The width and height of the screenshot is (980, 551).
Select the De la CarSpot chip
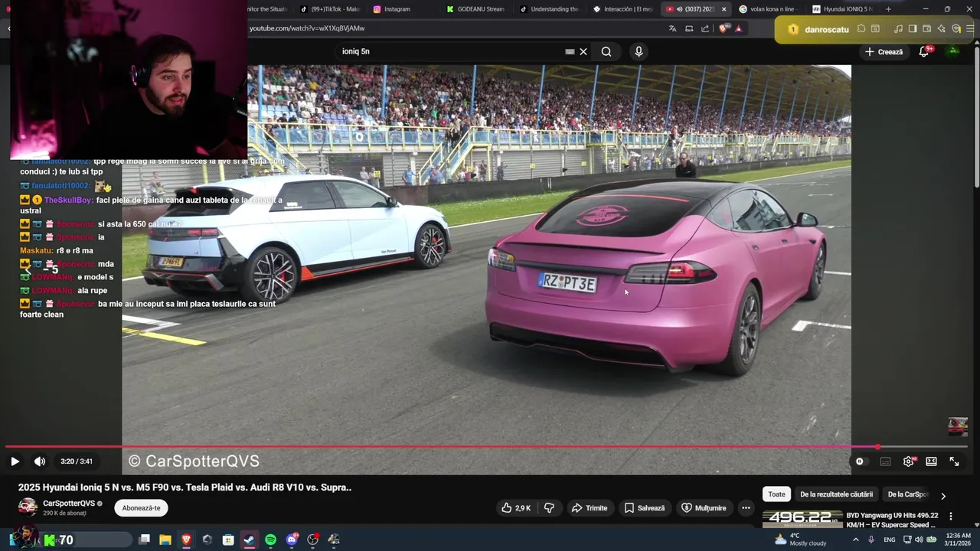(907, 494)
